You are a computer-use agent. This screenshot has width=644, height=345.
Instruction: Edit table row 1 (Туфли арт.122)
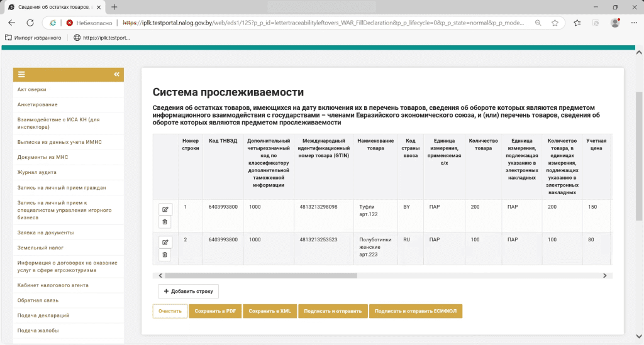tap(165, 209)
